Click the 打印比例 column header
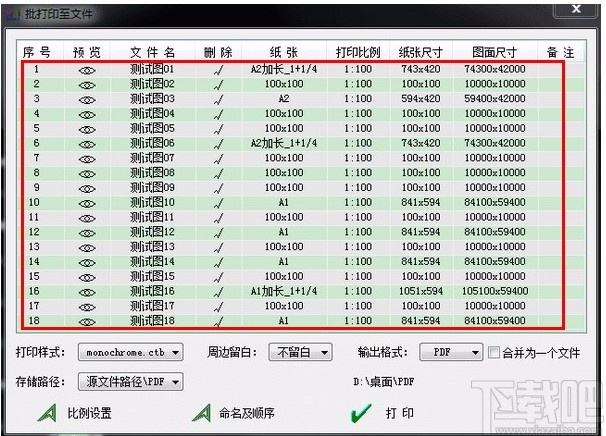The image size is (606, 436). [358, 52]
